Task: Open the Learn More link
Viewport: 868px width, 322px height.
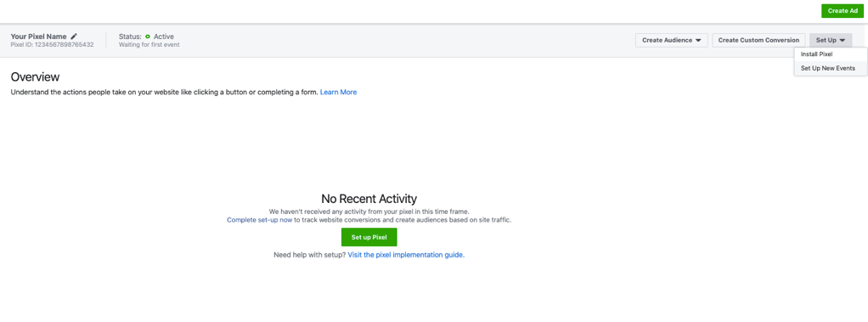Action: click(x=338, y=92)
